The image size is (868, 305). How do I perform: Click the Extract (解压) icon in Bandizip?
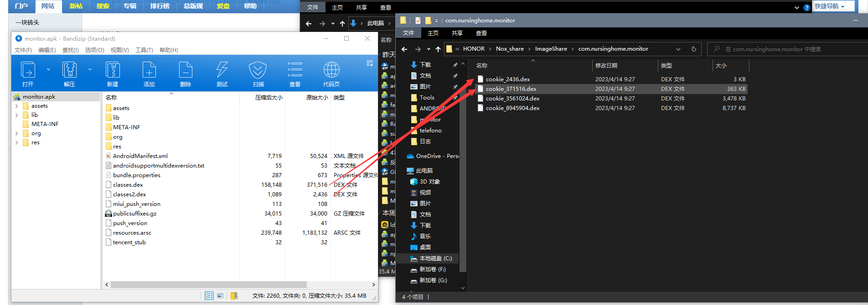69,70
